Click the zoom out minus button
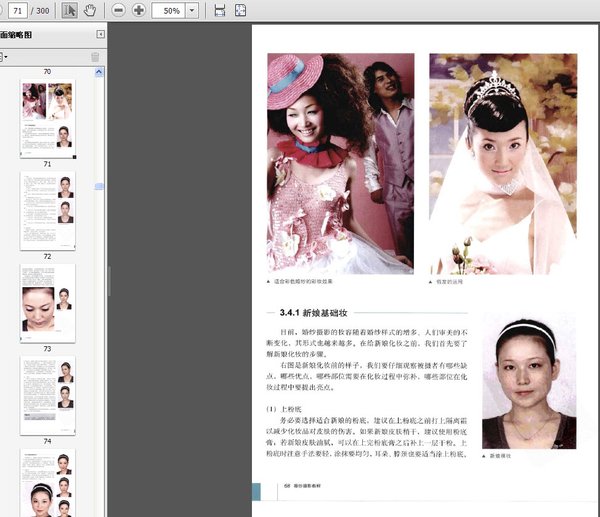Image resolution: width=600 pixels, height=517 pixels. pyautogui.click(x=118, y=10)
